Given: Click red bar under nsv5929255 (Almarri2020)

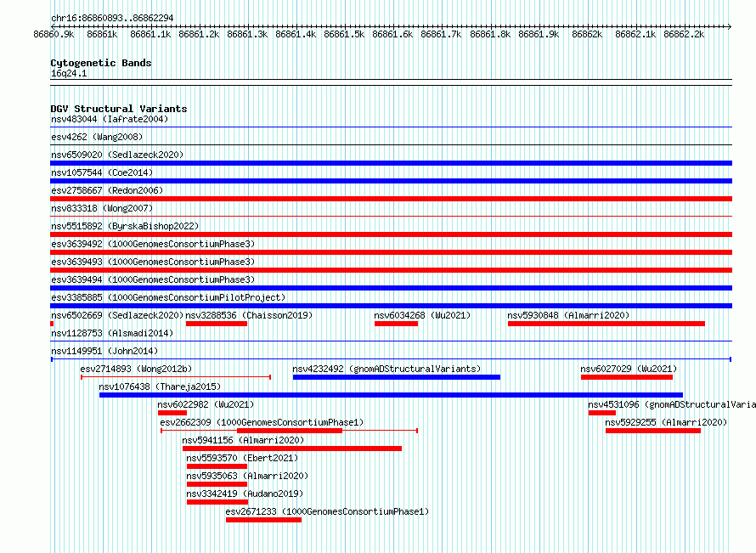Looking at the screenshot, I should [x=653, y=431].
